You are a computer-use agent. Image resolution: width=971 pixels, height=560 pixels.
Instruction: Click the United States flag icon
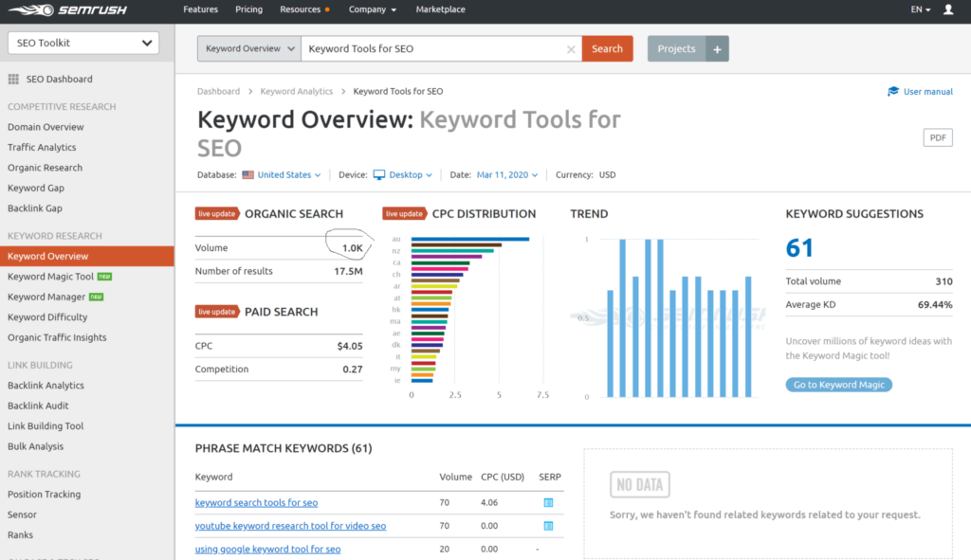pyautogui.click(x=247, y=174)
